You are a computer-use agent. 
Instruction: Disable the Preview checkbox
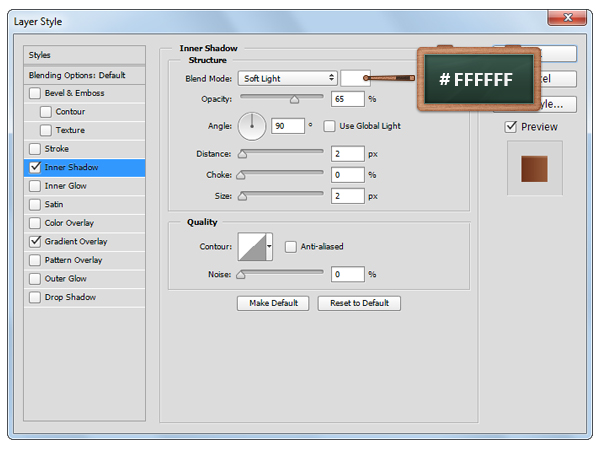511,127
